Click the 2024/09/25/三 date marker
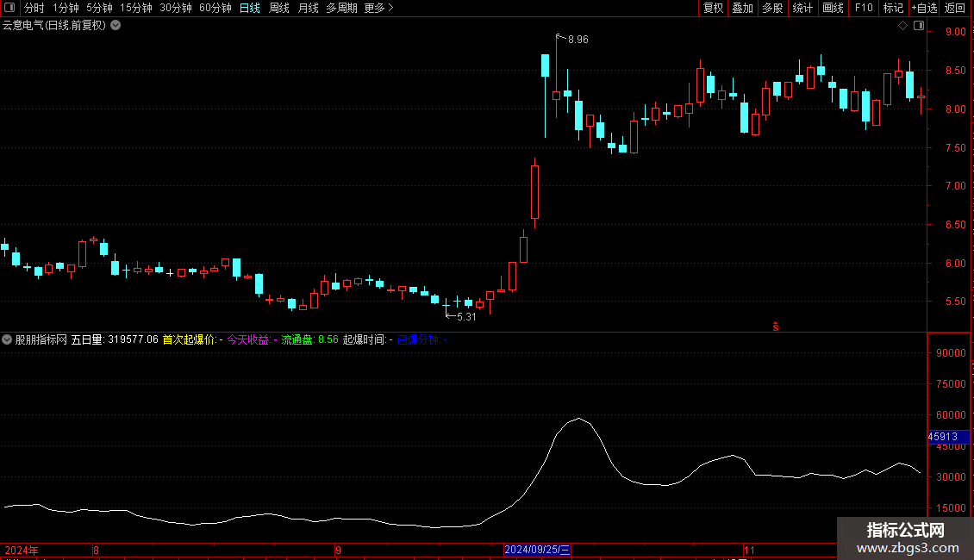Viewport: 974px width, 560px height. (x=537, y=550)
